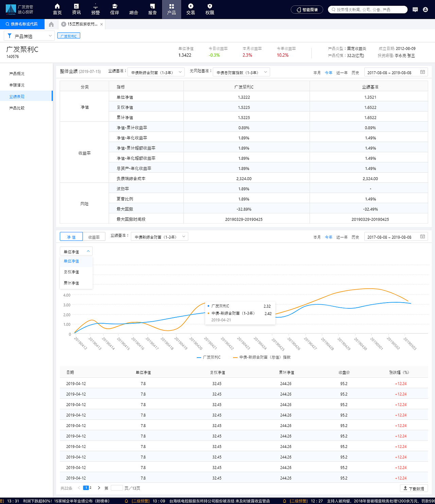Click the 下载数据 download button

click(414, 488)
